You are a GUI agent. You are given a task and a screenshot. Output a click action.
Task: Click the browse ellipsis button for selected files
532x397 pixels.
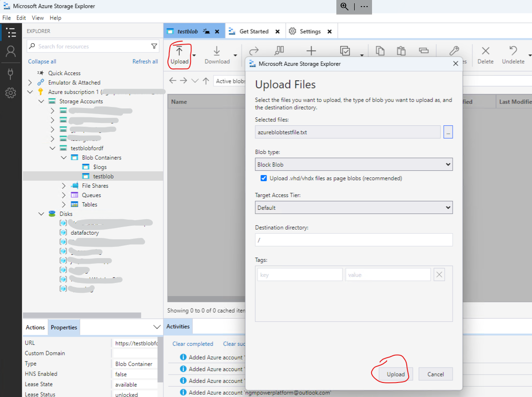point(448,132)
